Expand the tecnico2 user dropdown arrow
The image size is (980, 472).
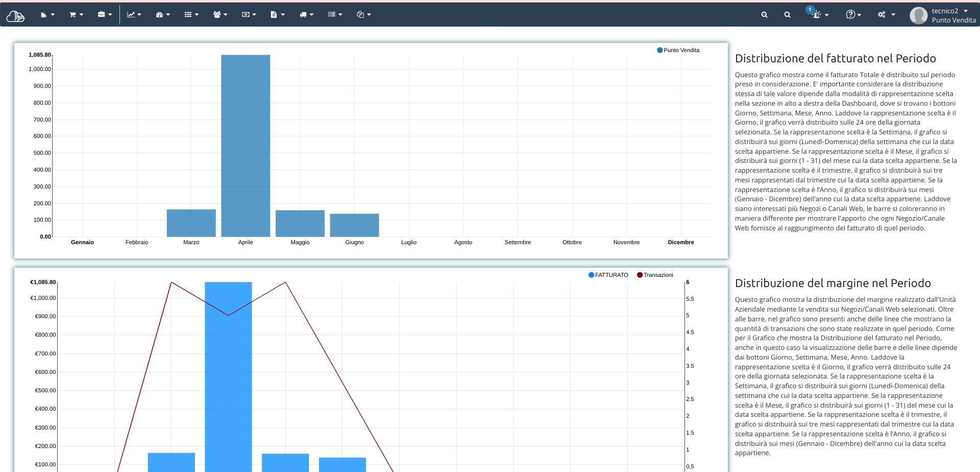tap(966, 11)
